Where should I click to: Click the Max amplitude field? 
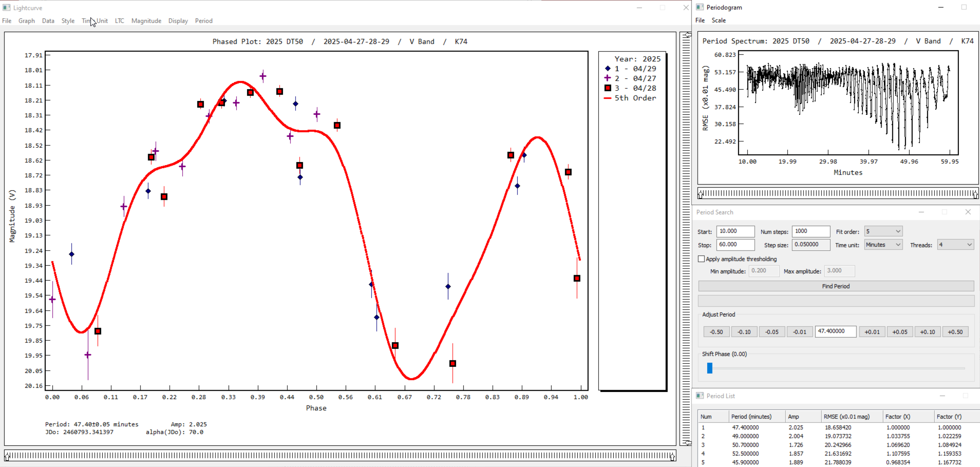839,271
